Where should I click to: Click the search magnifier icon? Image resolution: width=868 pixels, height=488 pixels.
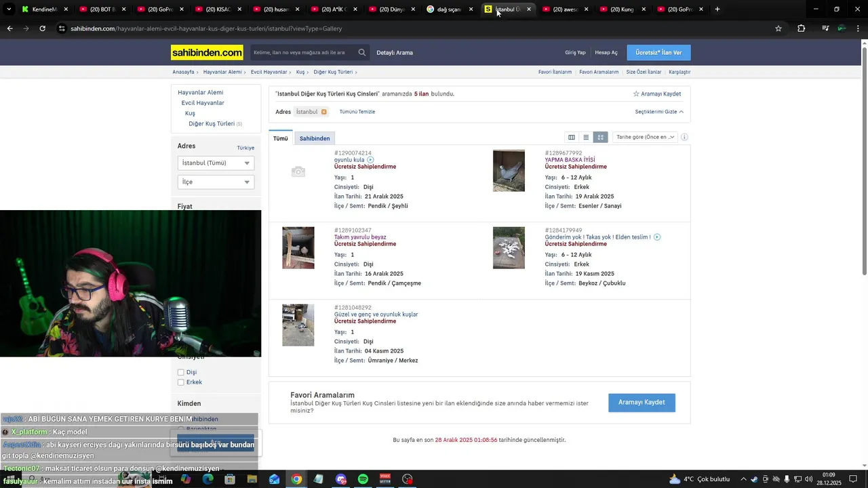(362, 52)
